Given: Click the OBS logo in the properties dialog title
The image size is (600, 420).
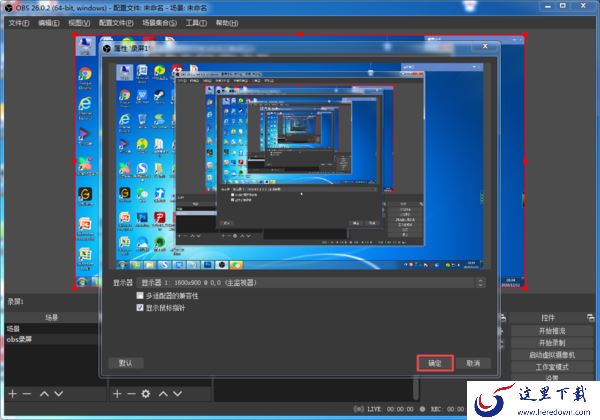Looking at the screenshot, I should (107, 48).
